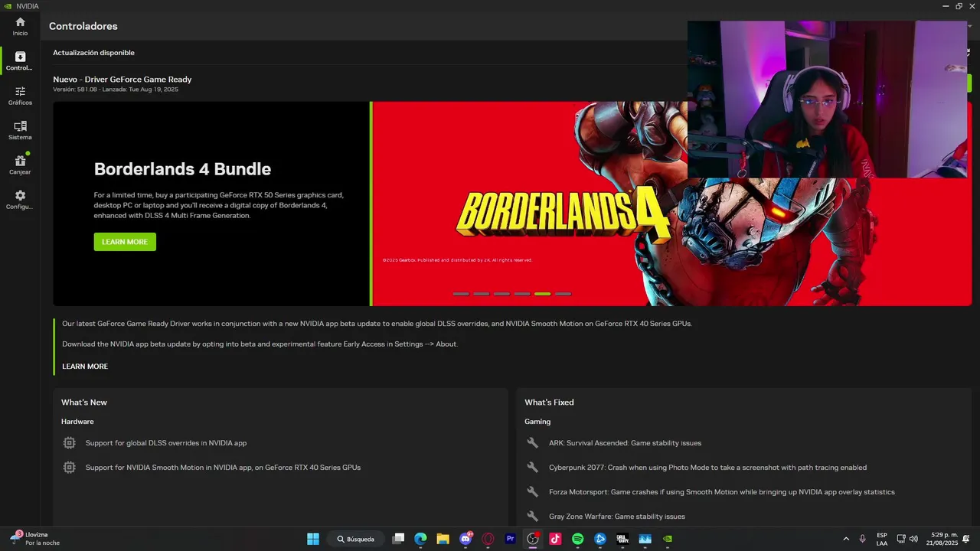Open Microsoft Edge from the taskbar
980x551 pixels.
point(420,539)
